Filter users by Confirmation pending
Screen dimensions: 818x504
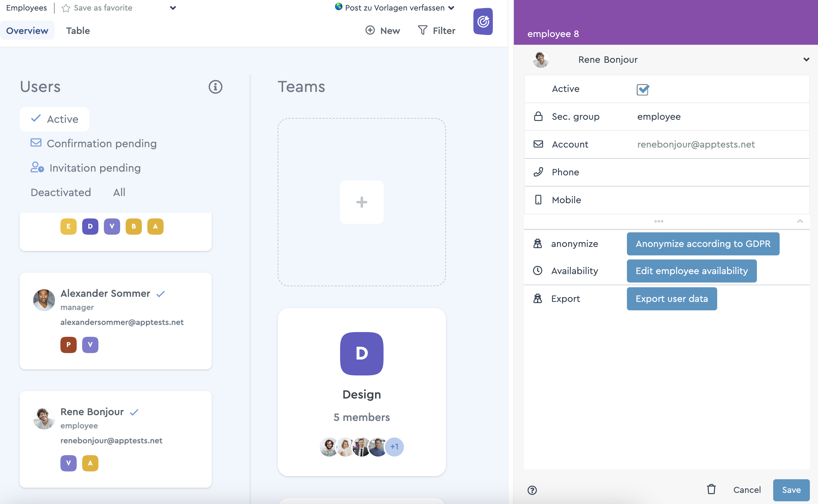[x=94, y=143]
